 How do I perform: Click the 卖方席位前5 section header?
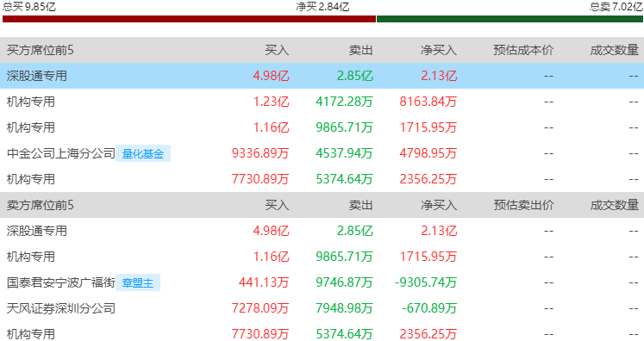(41, 205)
